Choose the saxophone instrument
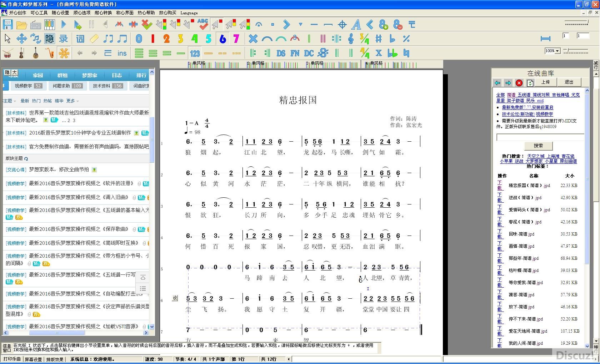This screenshot has height=364, width=600. click(x=50, y=53)
